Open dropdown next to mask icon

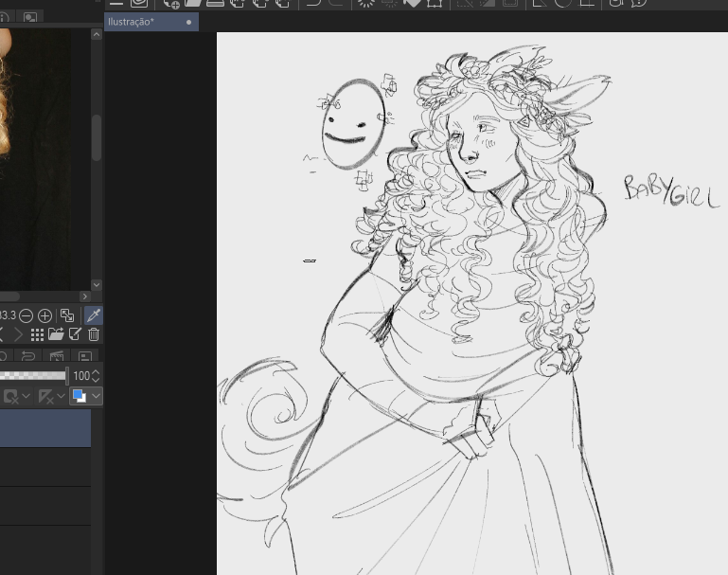coord(26,396)
